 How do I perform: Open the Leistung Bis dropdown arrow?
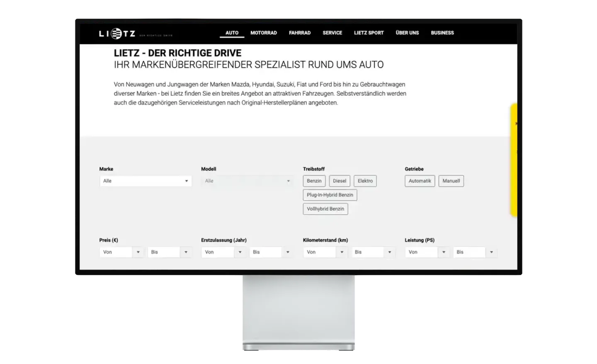tap(491, 252)
